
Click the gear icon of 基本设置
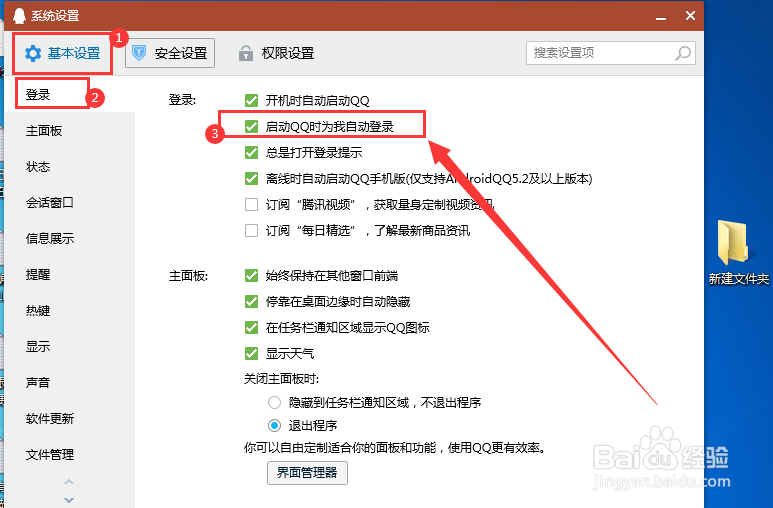[x=33, y=53]
